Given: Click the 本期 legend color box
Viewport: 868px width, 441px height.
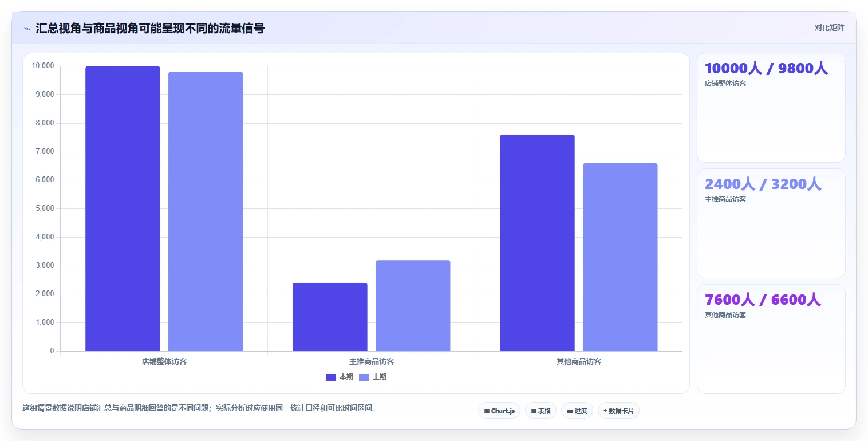Looking at the screenshot, I should point(331,377).
